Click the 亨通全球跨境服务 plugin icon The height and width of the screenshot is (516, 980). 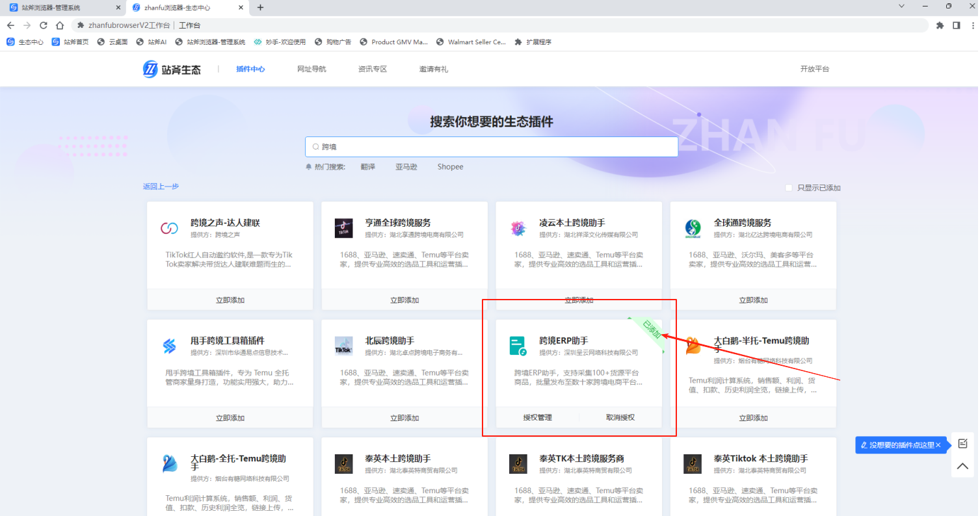point(343,228)
